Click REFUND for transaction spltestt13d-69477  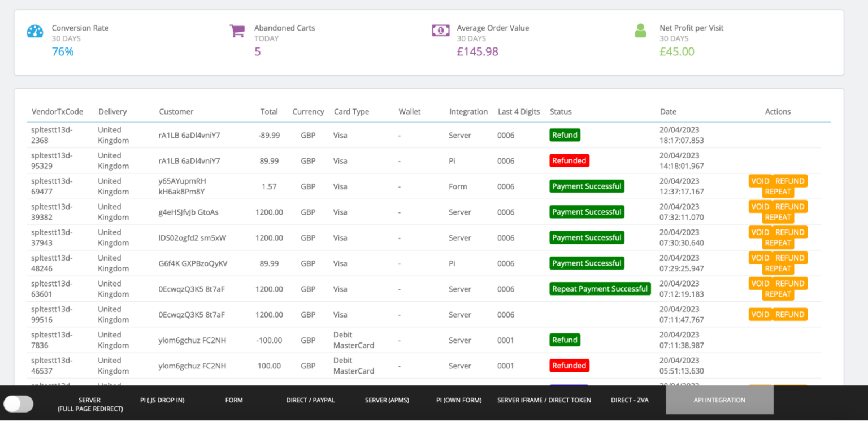point(791,181)
